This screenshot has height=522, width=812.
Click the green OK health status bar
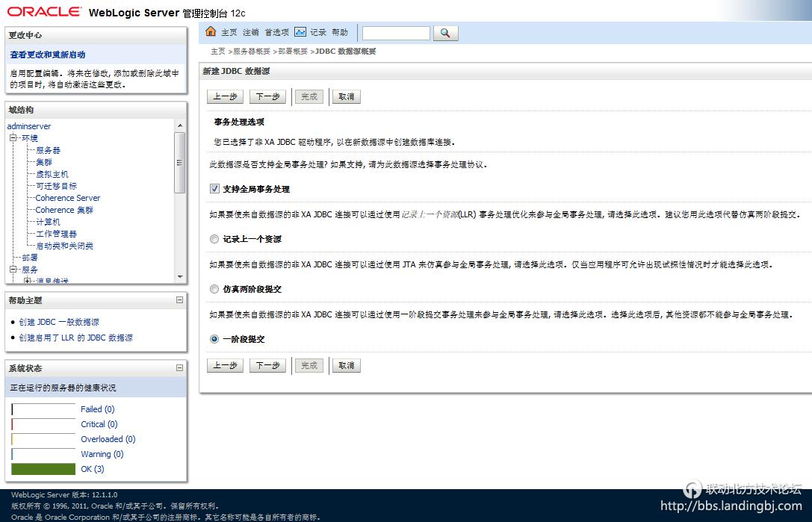click(43, 468)
